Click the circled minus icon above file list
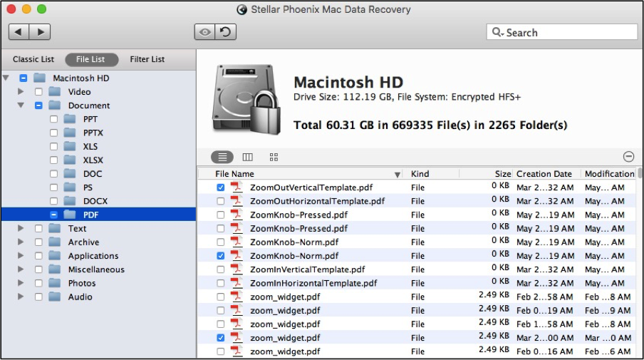This screenshot has width=644, height=360. (628, 157)
